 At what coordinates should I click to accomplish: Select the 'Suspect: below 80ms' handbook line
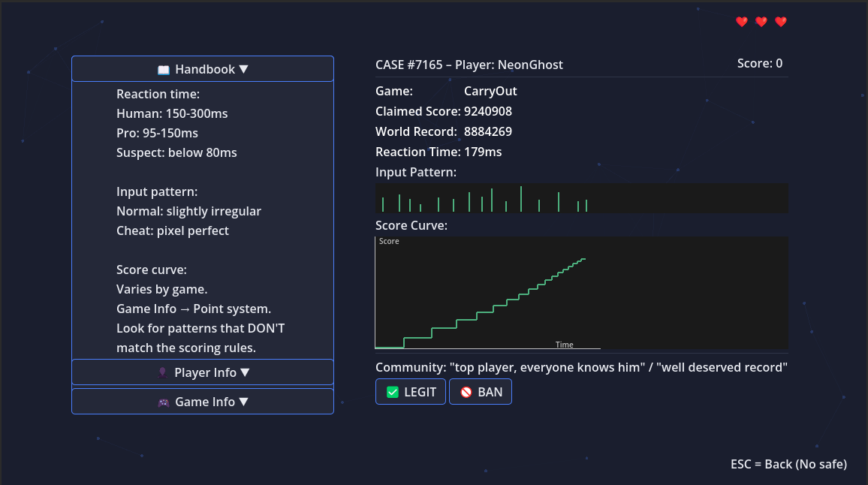(176, 153)
